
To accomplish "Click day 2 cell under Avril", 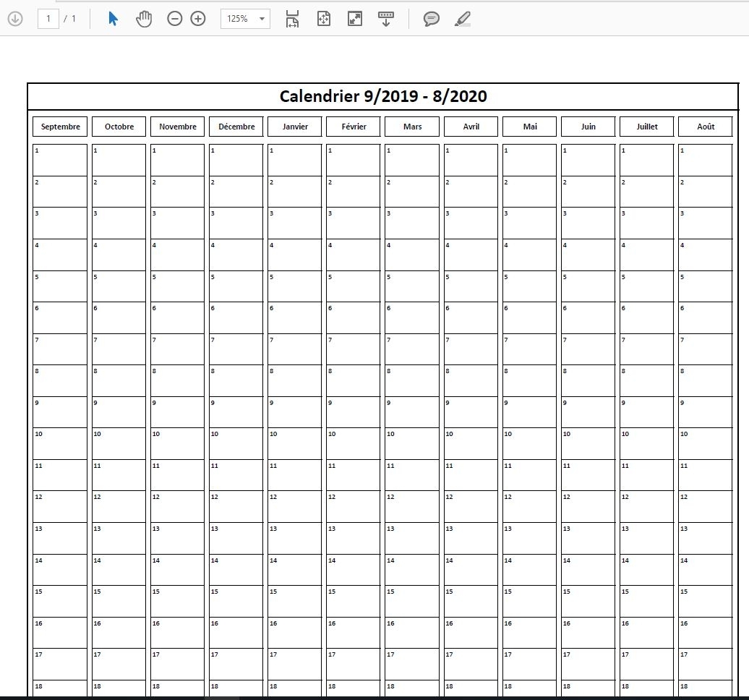I will pyautogui.click(x=471, y=192).
